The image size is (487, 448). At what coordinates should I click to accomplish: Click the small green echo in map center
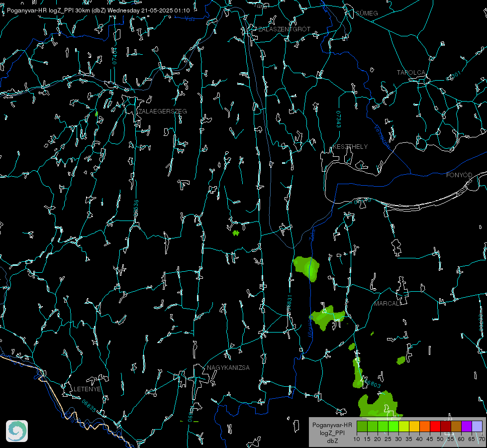(x=236, y=233)
